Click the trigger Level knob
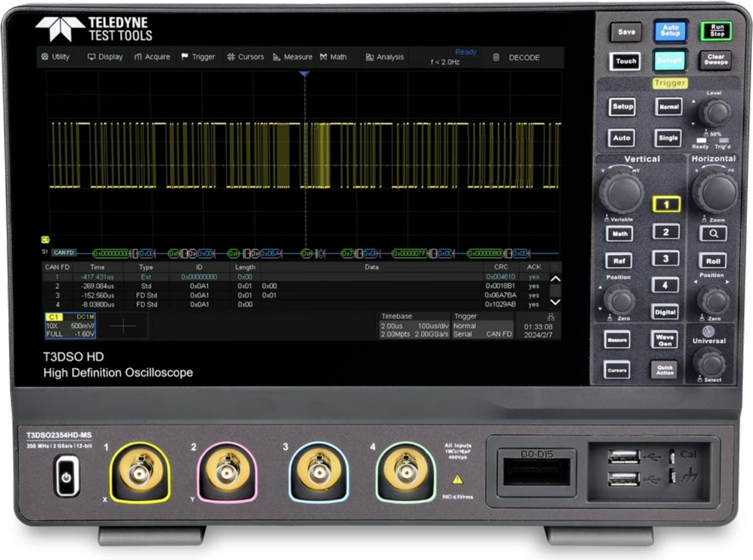Screen dimensions: 753x560 click(x=715, y=113)
